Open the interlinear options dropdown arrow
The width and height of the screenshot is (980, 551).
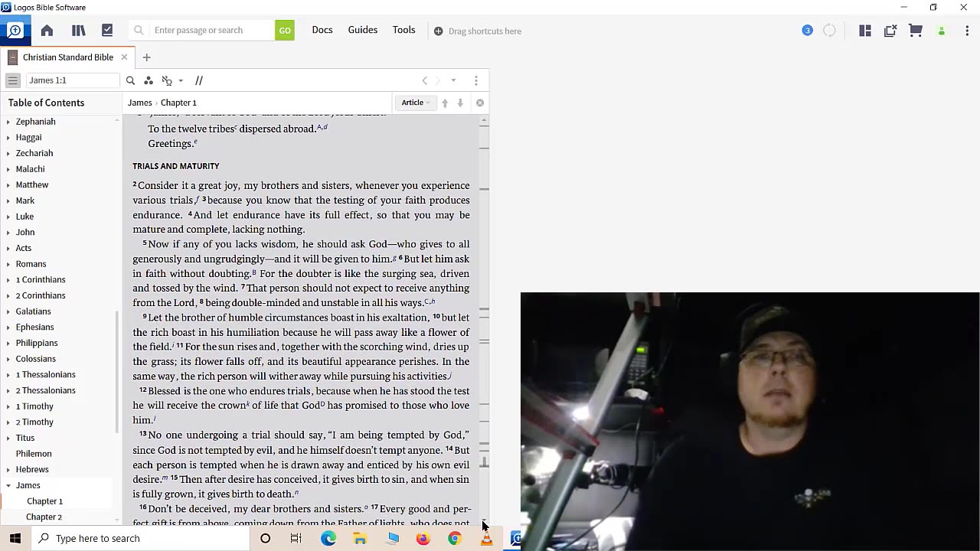pyautogui.click(x=181, y=80)
